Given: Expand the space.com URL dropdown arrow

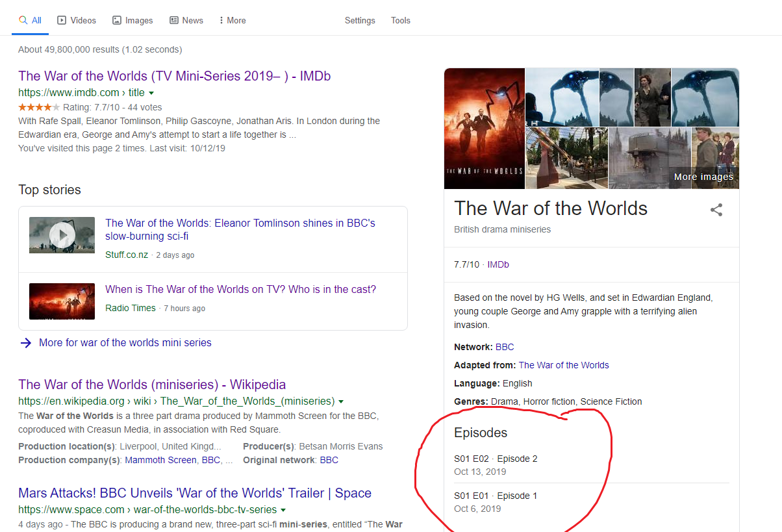Looking at the screenshot, I should click(x=283, y=510).
